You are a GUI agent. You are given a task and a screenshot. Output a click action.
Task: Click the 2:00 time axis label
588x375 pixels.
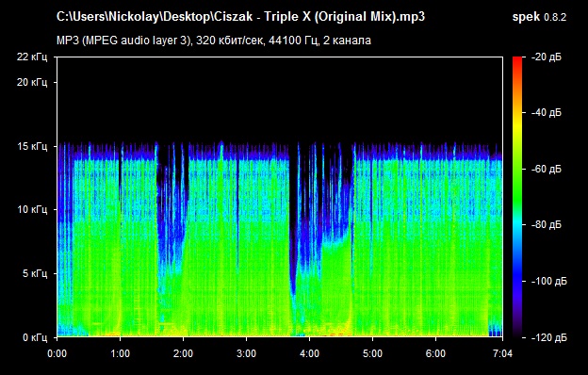[x=184, y=353]
